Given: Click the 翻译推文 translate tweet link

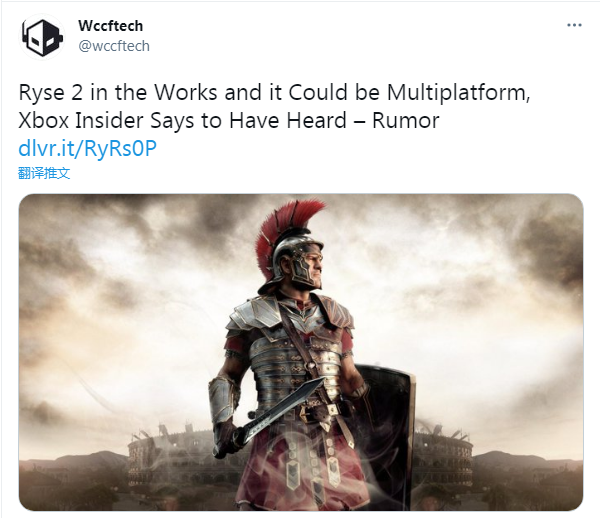Looking at the screenshot, I should coord(44,173).
